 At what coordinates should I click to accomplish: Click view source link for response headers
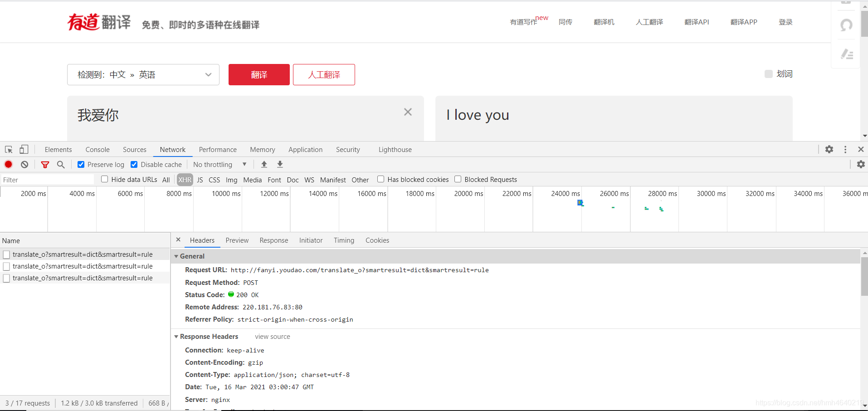(x=273, y=337)
